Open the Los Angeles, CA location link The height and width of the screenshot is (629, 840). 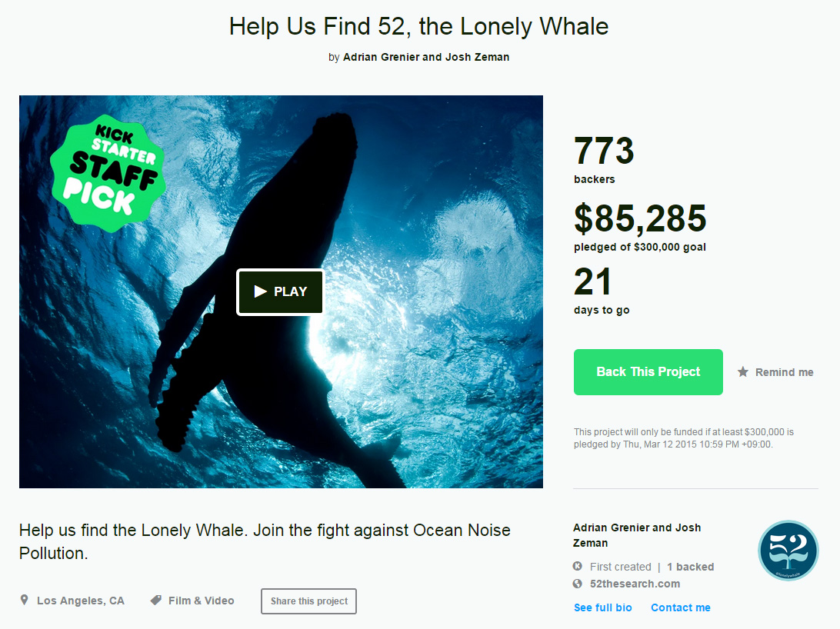click(80, 601)
